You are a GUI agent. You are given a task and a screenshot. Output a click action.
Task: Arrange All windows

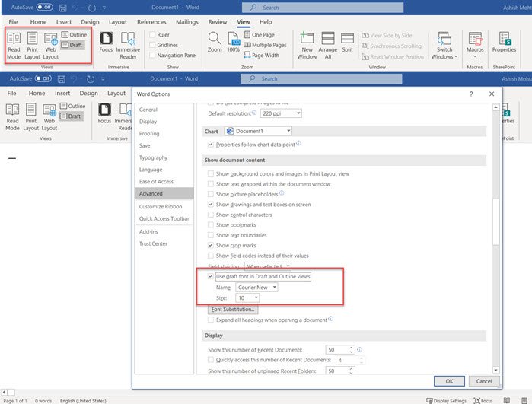coord(328,46)
